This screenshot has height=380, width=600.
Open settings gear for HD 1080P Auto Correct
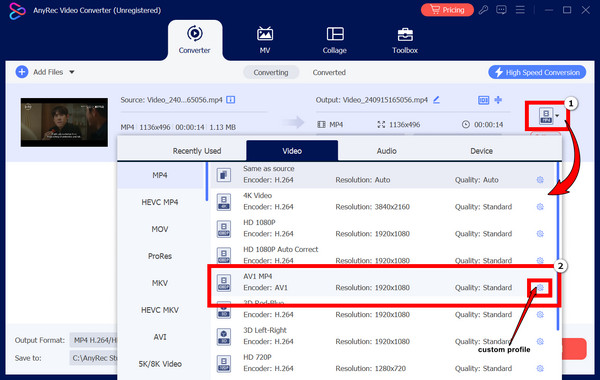tap(540, 260)
